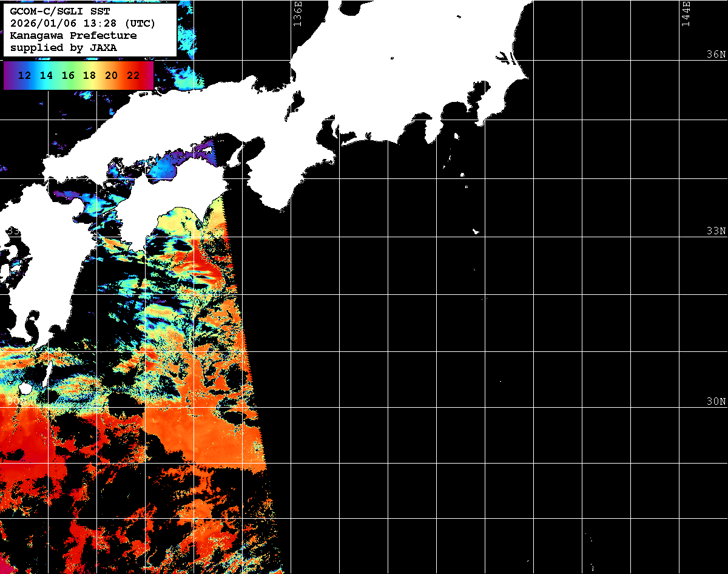Viewport: 728px width, 574px height.
Task: Click the 33N label at right edge
Action: coord(716,231)
